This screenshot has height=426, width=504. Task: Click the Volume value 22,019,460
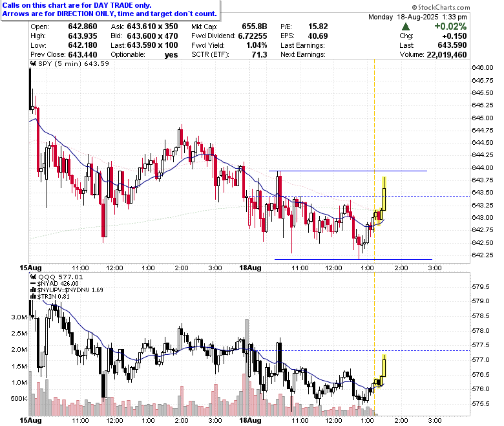[446, 55]
